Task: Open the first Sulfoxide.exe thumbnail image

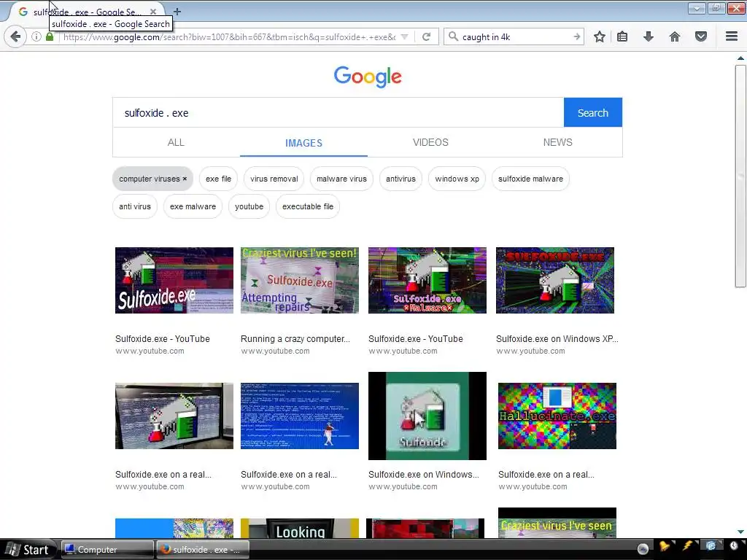Action: click(174, 280)
